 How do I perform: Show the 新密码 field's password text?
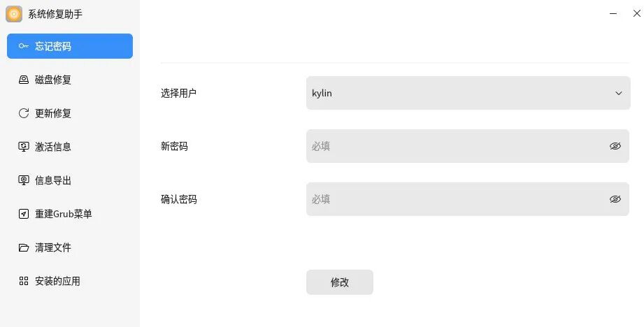[x=615, y=146]
